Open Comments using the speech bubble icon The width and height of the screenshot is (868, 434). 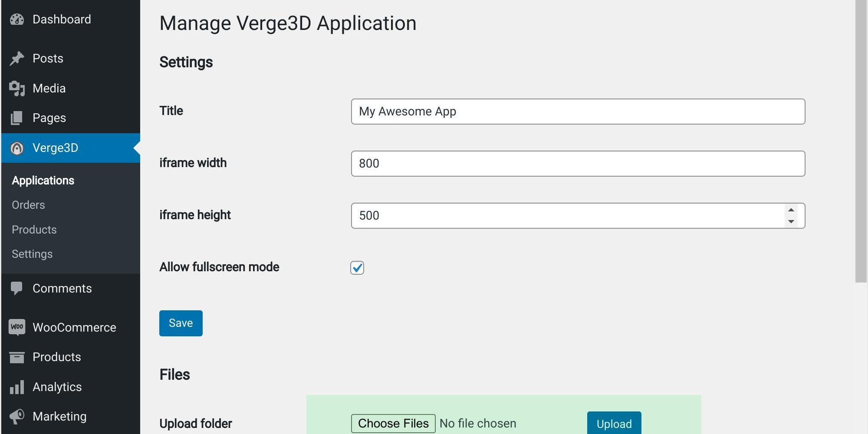click(17, 288)
